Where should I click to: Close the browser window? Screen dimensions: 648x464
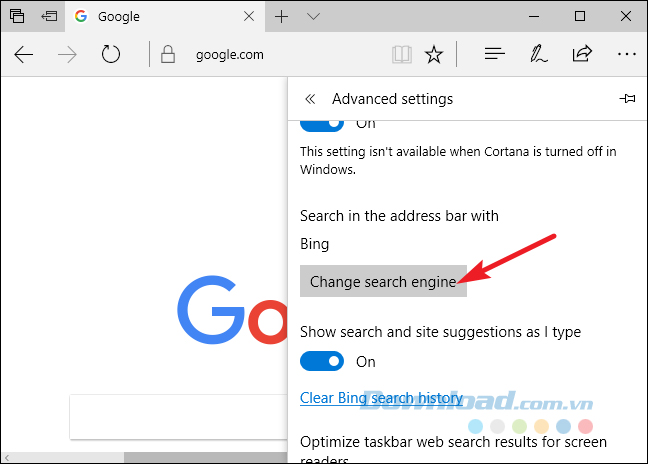coord(626,17)
